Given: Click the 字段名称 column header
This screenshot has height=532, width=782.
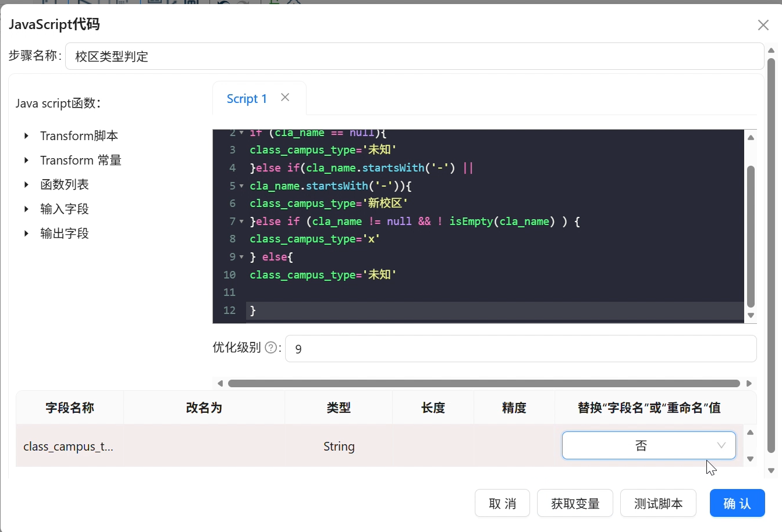Looking at the screenshot, I should click(70, 408).
